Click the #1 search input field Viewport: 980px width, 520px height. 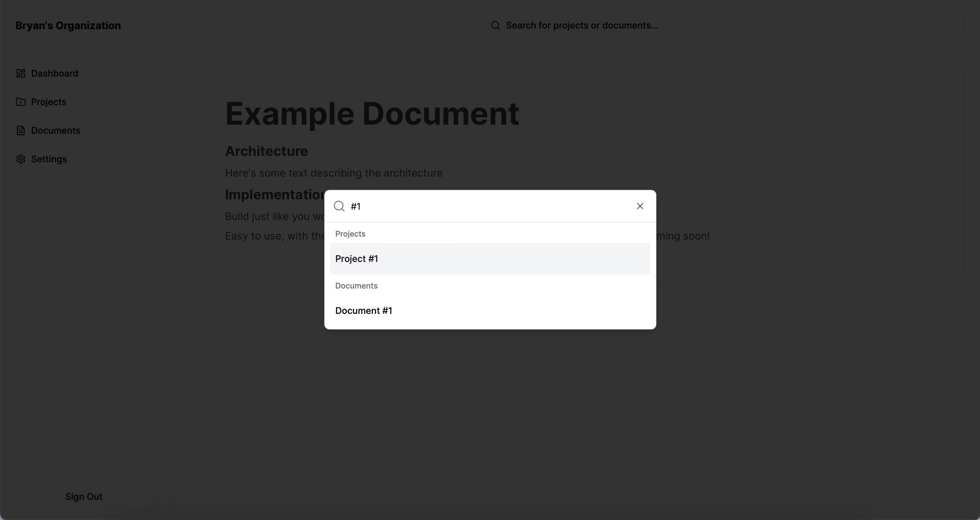tap(487, 206)
